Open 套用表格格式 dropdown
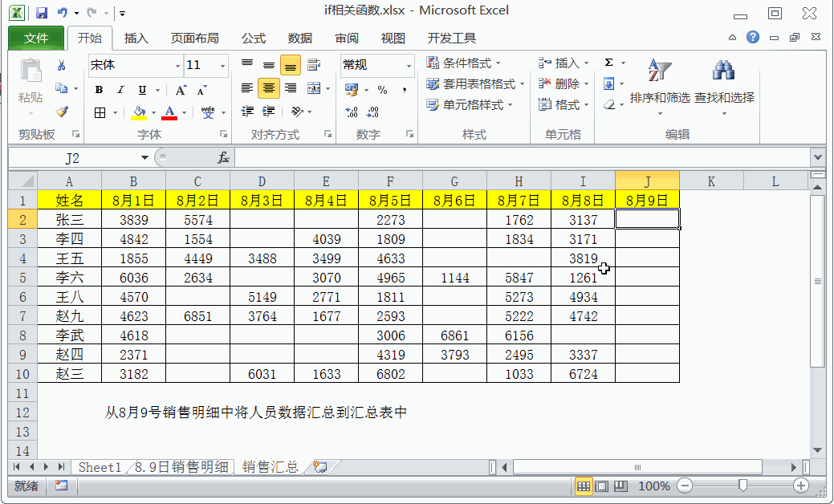This screenshot has height=504, width=834. click(x=475, y=83)
